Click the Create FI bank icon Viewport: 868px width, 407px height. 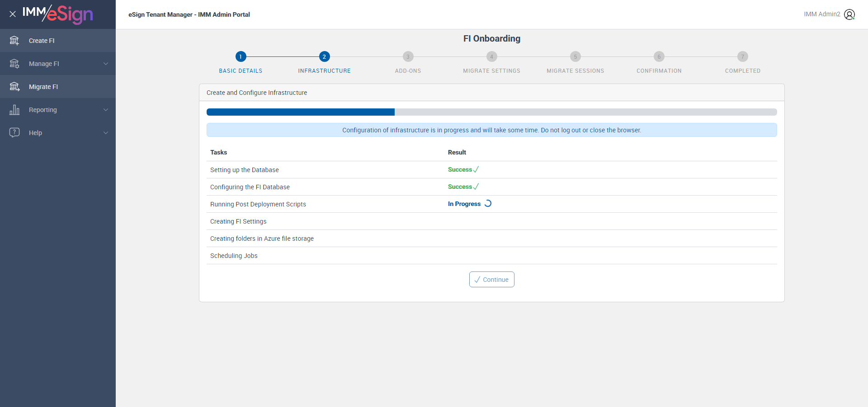pyautogui.click(x=14, y=41)
